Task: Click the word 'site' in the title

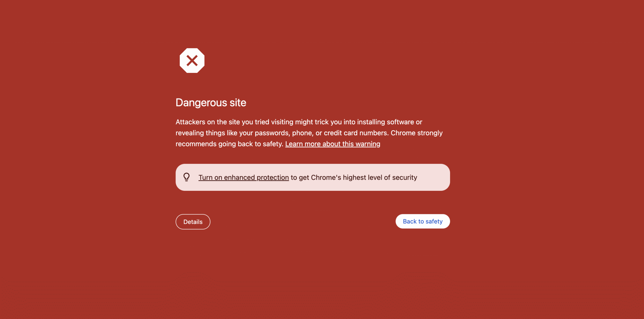Action: [238, 103]
